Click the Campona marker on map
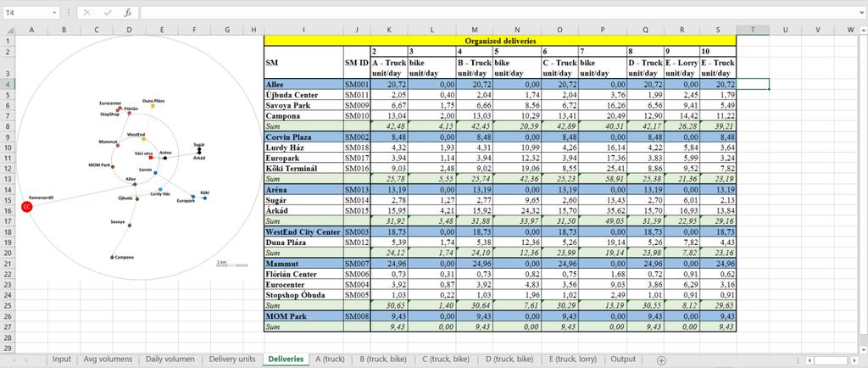The height and width of the screenshot is (368, 868). pyautogui.click(x=112, y=257)
